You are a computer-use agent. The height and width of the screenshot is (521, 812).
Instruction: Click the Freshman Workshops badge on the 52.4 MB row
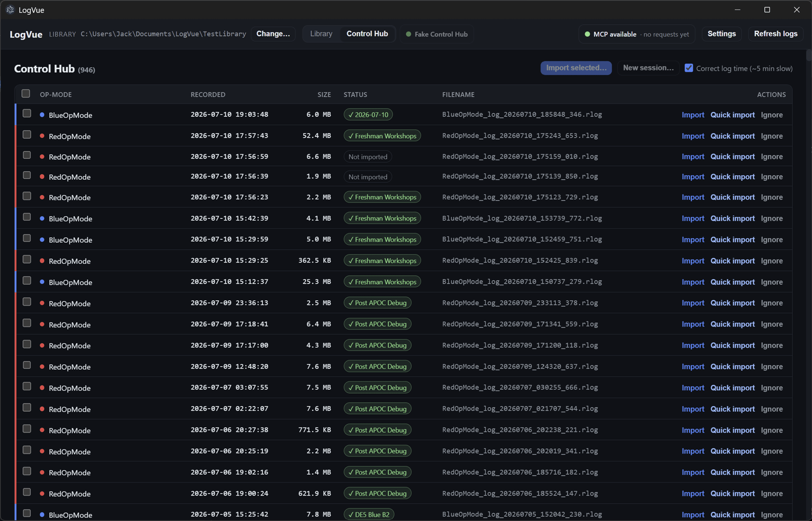pos(382,136)
